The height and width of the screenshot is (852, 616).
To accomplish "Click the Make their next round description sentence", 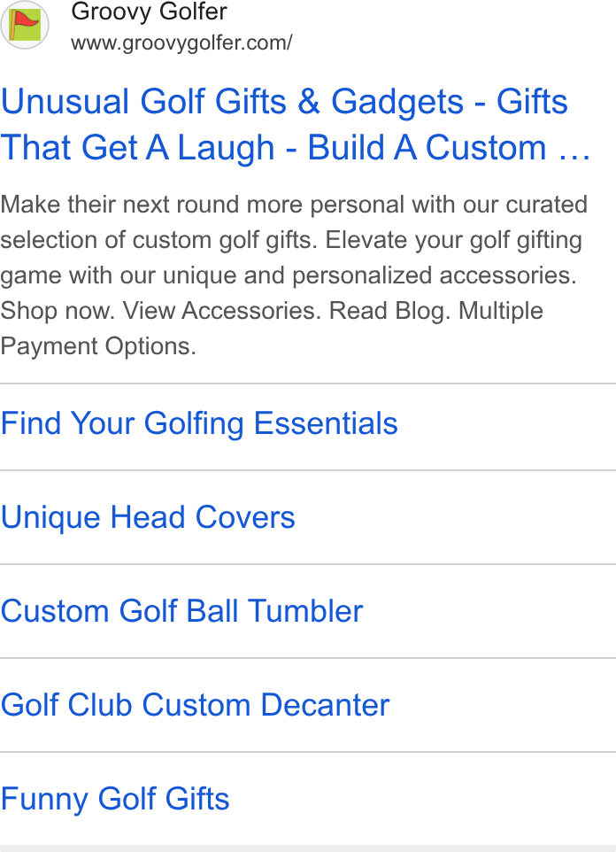I will [293, 222].
